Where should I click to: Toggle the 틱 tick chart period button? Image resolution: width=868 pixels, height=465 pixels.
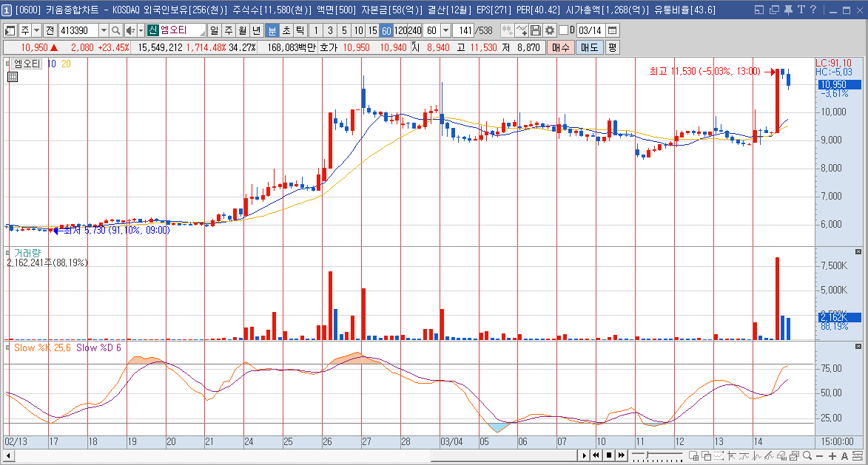300,30
